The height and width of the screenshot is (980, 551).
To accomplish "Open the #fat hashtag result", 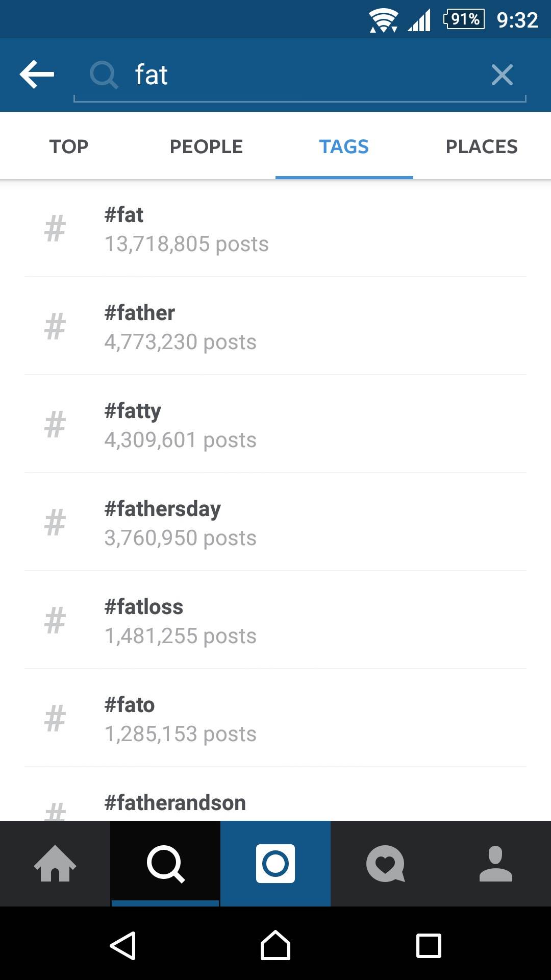I will (x=275, y=229).
